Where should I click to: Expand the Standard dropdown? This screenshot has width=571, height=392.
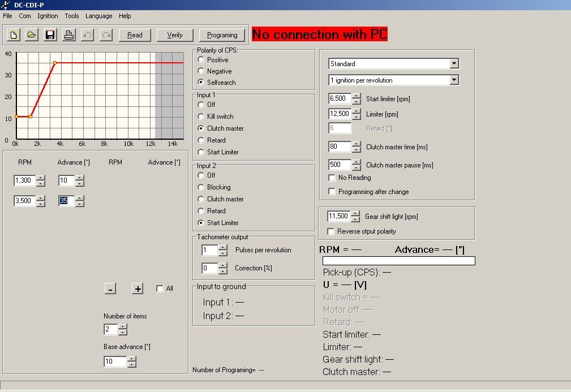coord(454,64)
